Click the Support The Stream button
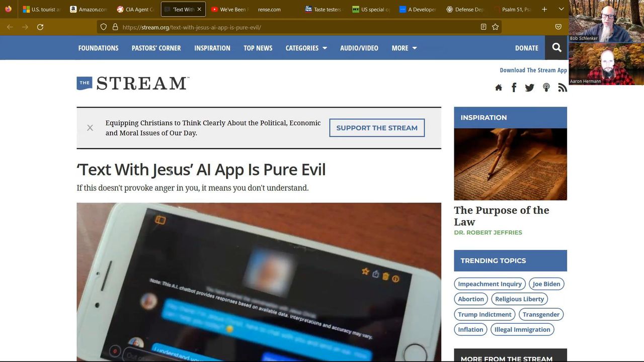This screenshot has width=644, height=362. [377, 128]
